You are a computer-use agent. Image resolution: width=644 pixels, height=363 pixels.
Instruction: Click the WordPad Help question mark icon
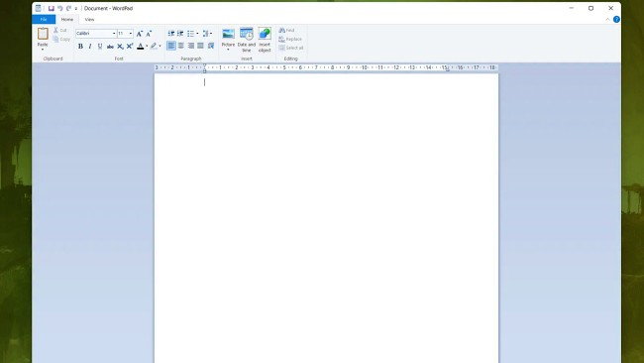[x=616, y=19]
